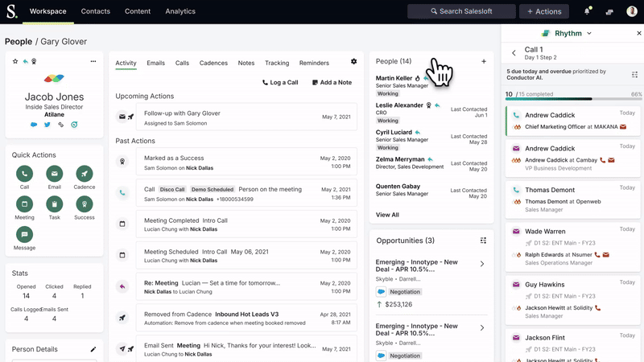The image size is (644, 362).
Task: Go back from Call 1 step
Action: [514, 53]
